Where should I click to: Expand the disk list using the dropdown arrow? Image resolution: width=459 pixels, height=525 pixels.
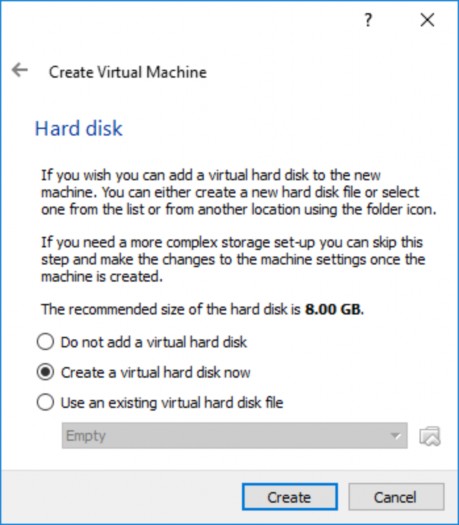pos(396,436)
